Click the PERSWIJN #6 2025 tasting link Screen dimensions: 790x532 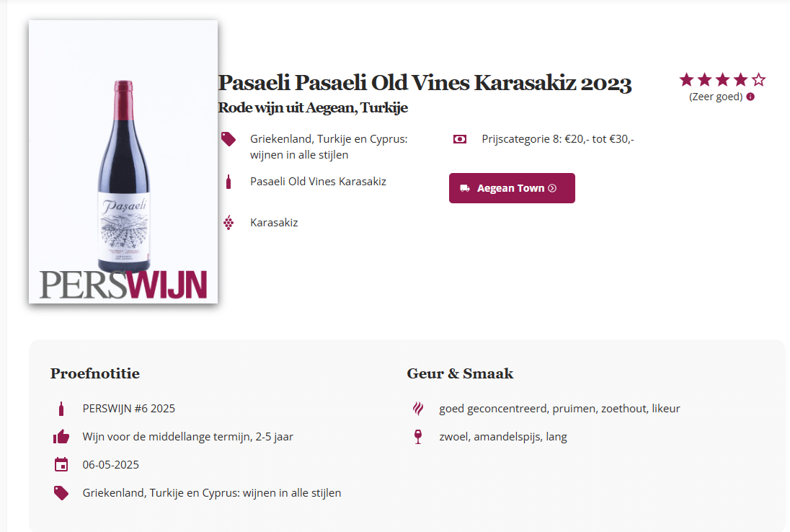(129, 409)
